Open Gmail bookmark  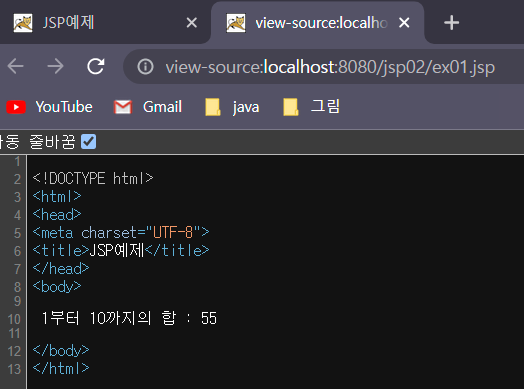148,107
